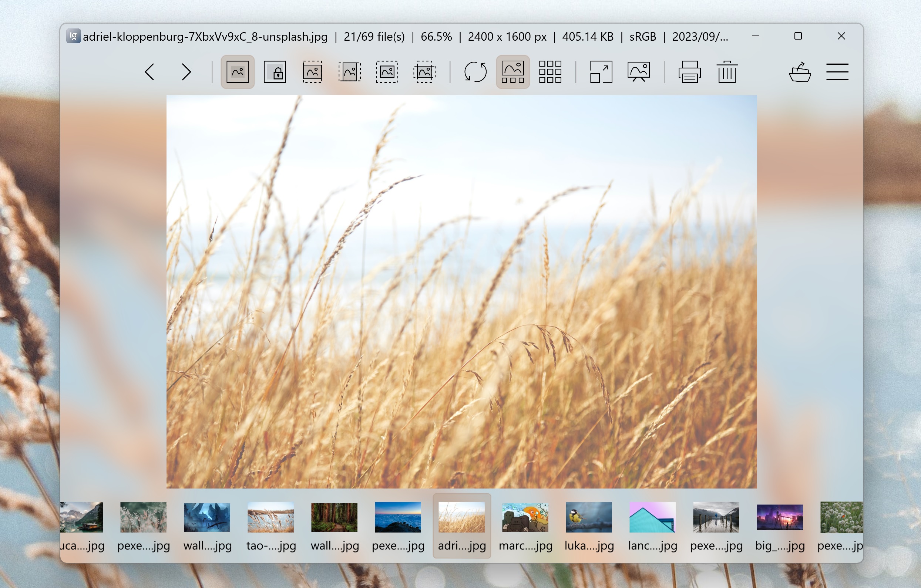Select Scale to Fit zoom mode

pos(387,72)
